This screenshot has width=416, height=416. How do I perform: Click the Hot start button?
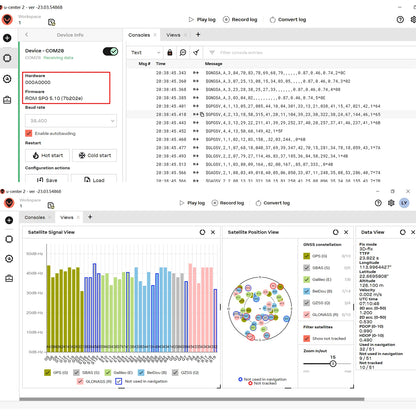(48, 155)
